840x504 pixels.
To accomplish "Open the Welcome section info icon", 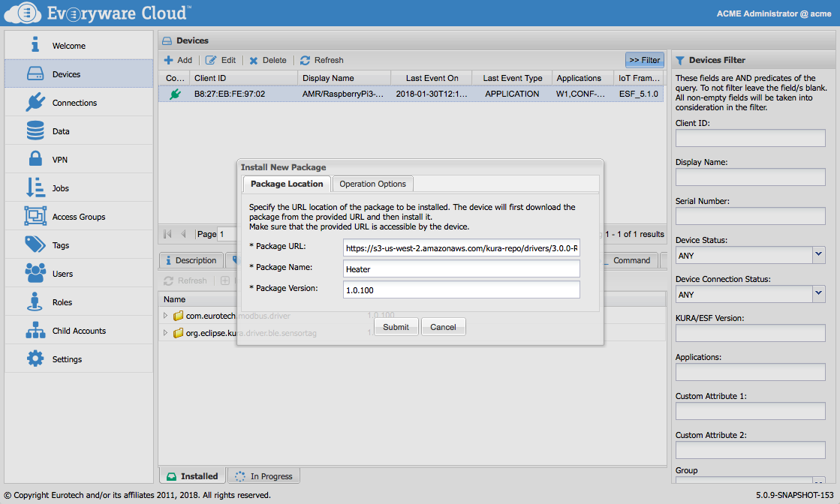I will click(35, 45).
